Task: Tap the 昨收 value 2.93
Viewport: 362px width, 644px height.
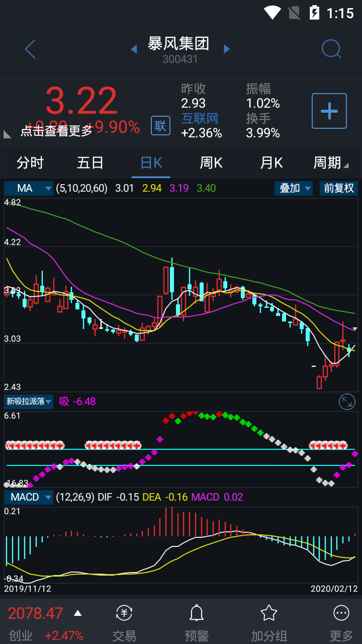Action: coord(194,103)
